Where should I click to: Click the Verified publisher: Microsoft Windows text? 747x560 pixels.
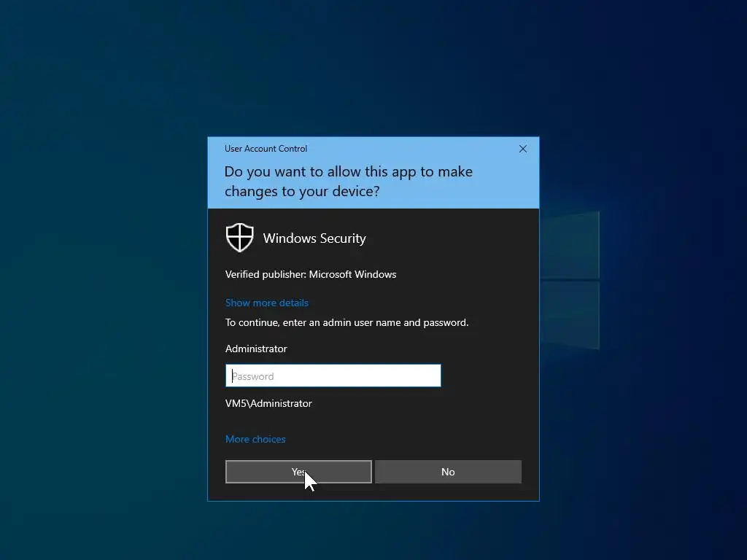[x=311, y=274]
